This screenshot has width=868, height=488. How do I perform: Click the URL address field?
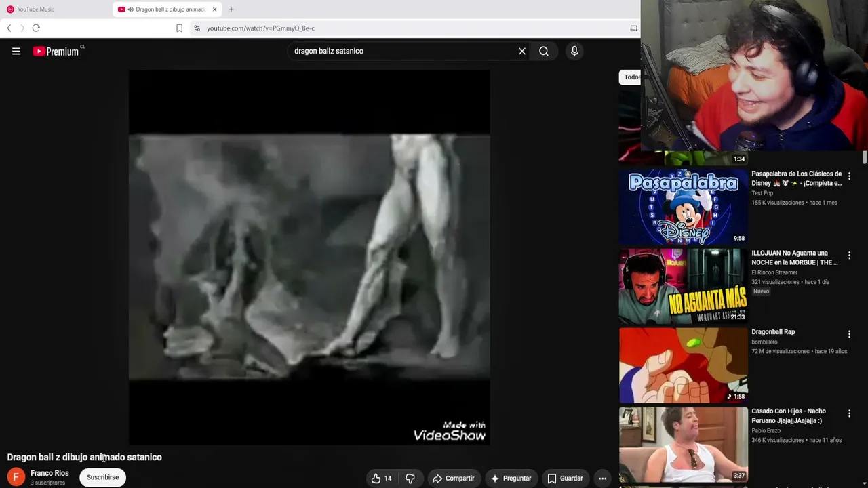[414, 28]
